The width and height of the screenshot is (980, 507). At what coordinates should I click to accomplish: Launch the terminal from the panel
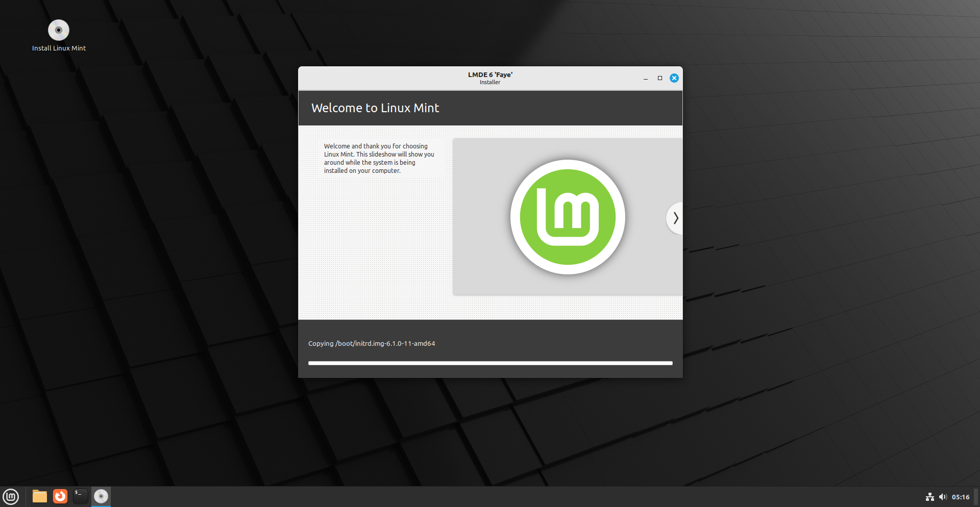pyautogui.click(x=81, y=496)
